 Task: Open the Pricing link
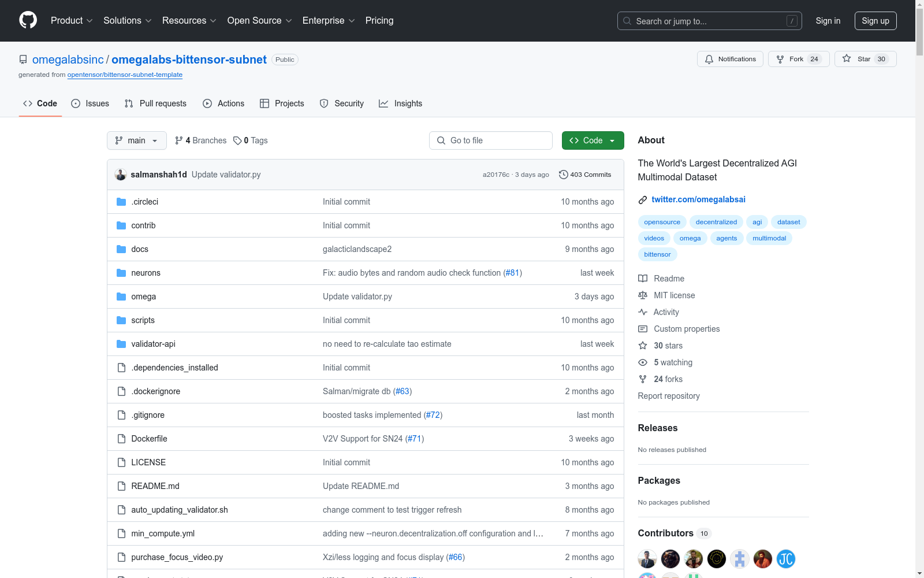coord(379,21)
